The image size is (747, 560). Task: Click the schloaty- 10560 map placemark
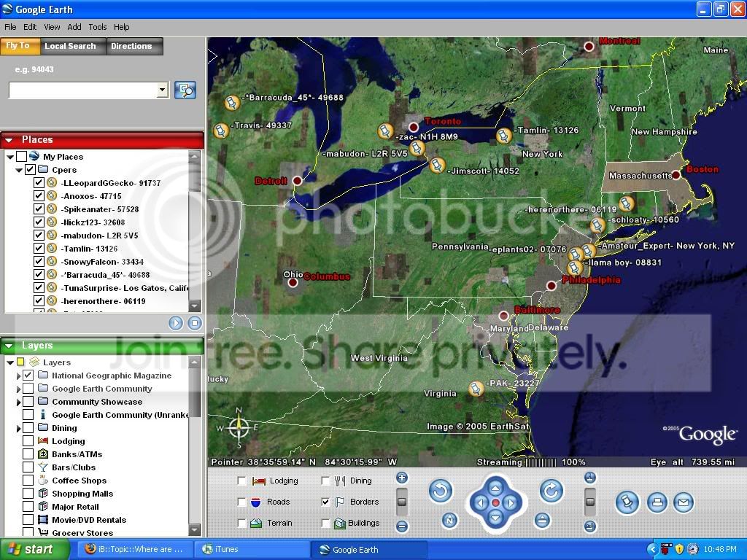tap(597, 224)
